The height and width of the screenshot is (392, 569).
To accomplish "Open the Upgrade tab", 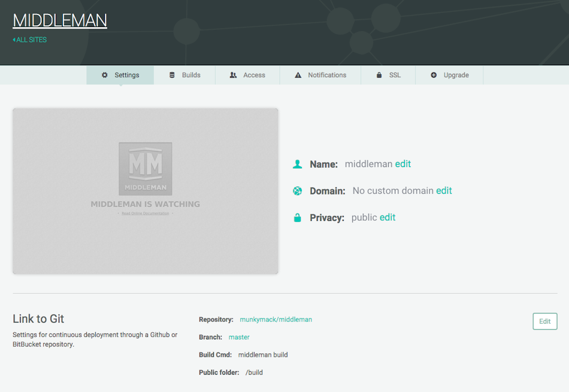I will point(449,75).
